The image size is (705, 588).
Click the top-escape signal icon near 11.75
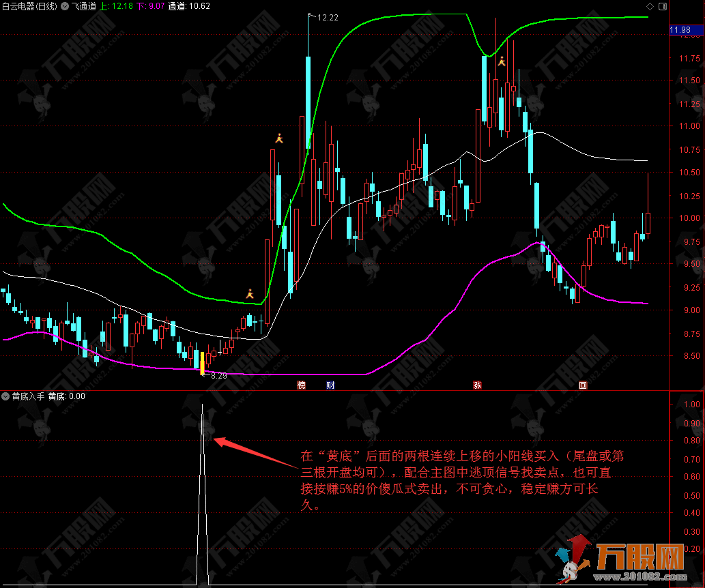(x=502, y=61)
